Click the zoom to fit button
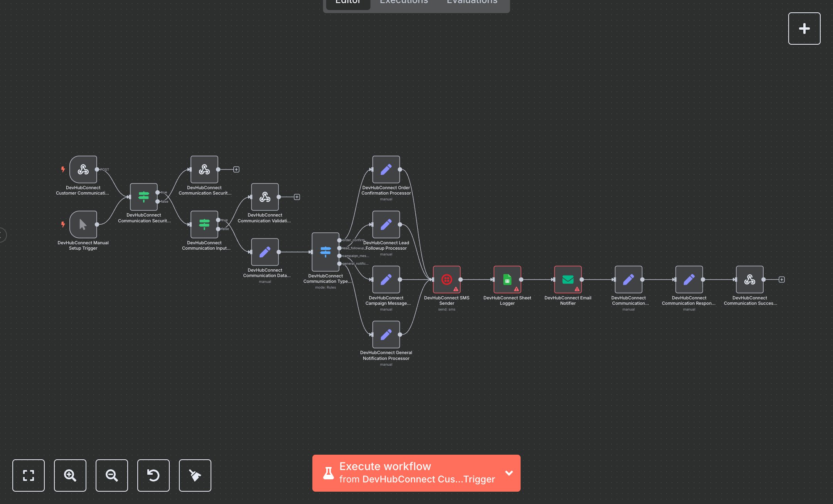 (29, 475)
